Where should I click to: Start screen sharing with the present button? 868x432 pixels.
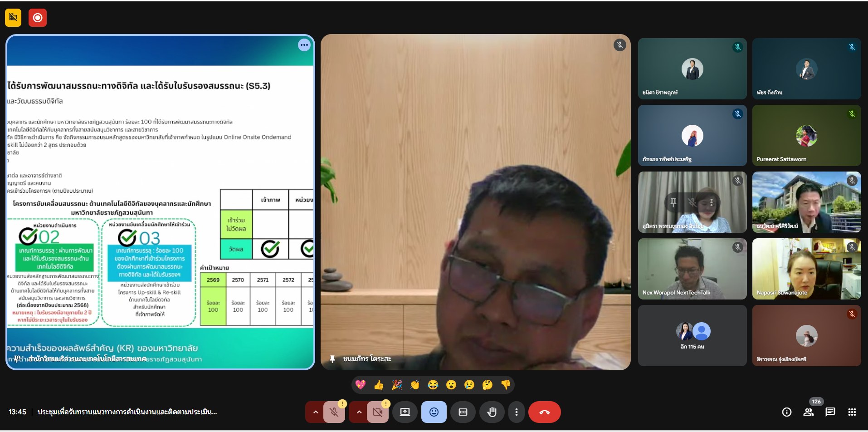(405, 412)
